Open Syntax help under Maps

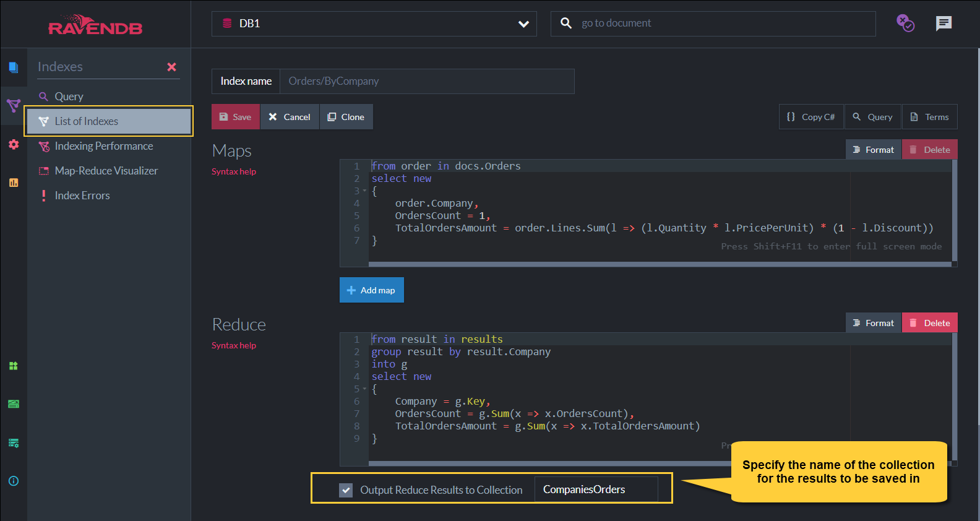coord(234,171)
